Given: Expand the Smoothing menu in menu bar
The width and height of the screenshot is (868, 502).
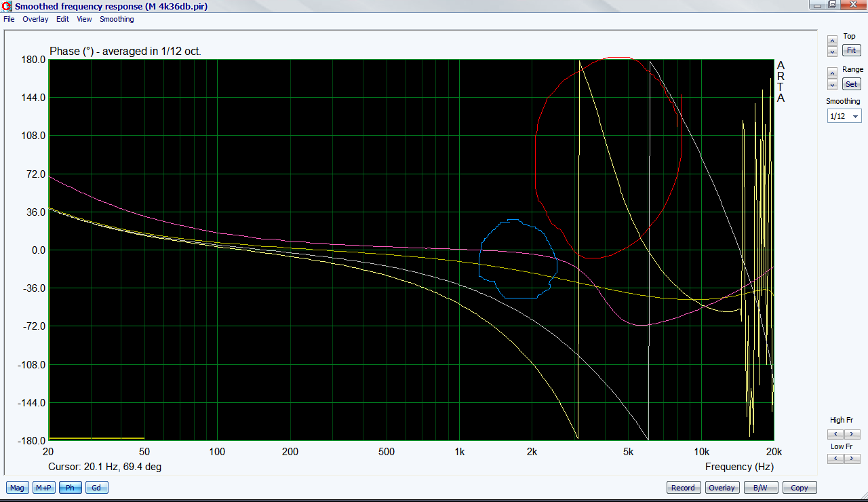Looking at the screenshot, I should 117,19.
